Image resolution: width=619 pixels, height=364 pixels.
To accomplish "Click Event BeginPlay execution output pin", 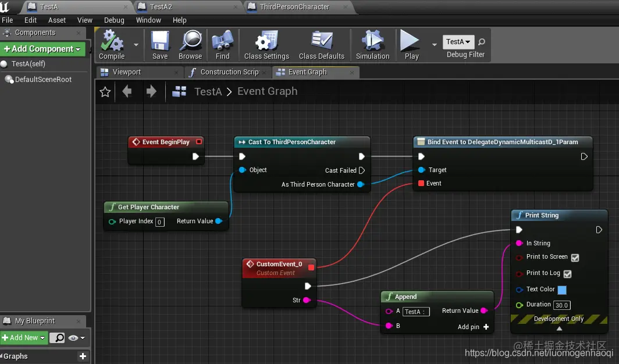I will (195, 156).
